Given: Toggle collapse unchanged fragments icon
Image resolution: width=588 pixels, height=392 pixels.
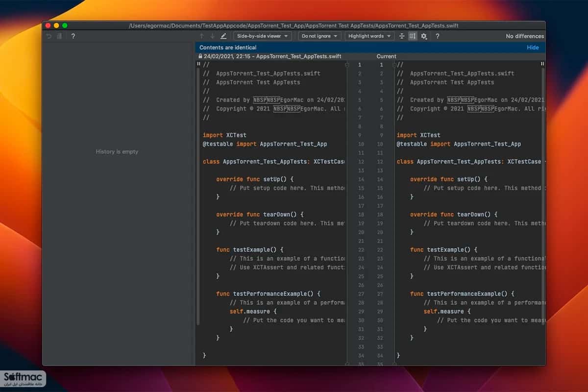Looking at the screenshot, I should click(x=402, y=36).
